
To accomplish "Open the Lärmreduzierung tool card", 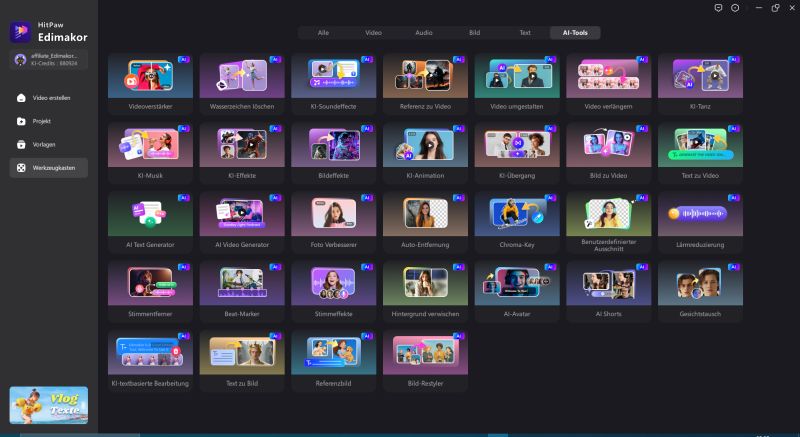I will pyautogui.click(x=700, y=218).
